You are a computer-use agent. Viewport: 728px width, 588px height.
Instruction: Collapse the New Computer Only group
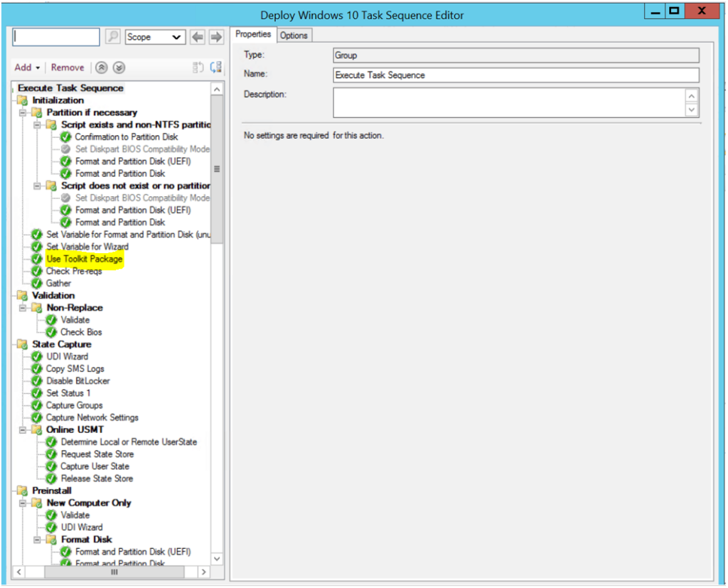click(x=22, y=503)
